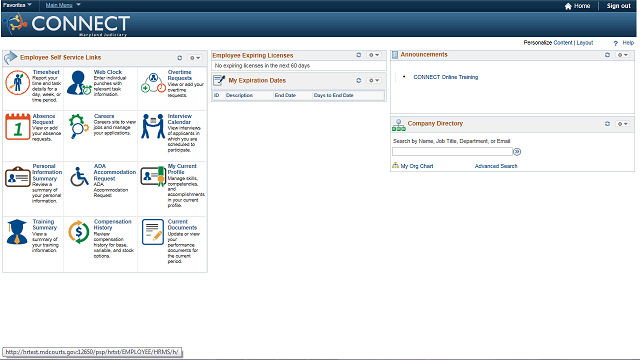Open My Expiration Dates settings dropdown

click(374, 80)
